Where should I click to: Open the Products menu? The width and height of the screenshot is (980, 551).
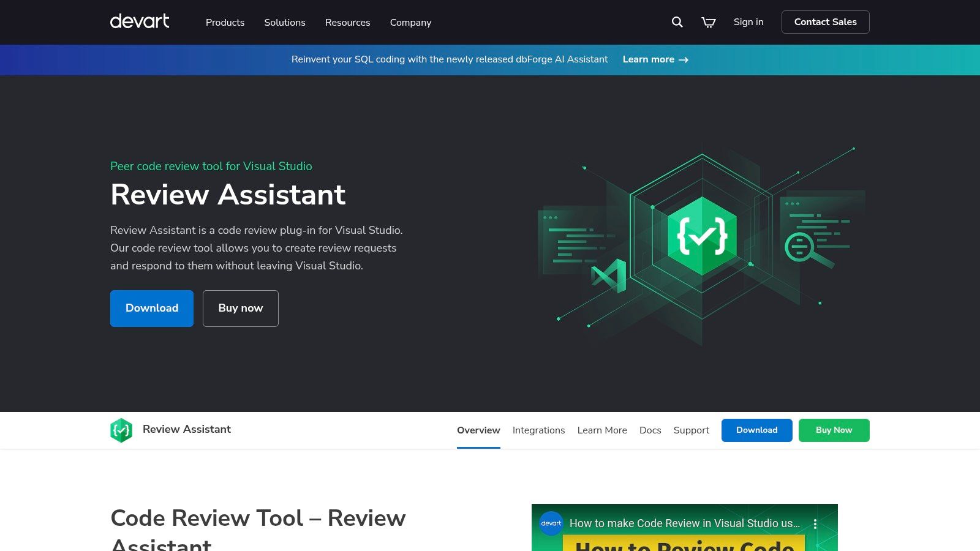[x=225, y=22]
